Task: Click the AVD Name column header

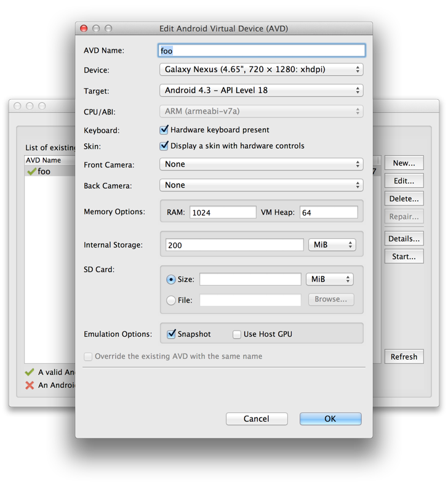Action: [50, 160]
